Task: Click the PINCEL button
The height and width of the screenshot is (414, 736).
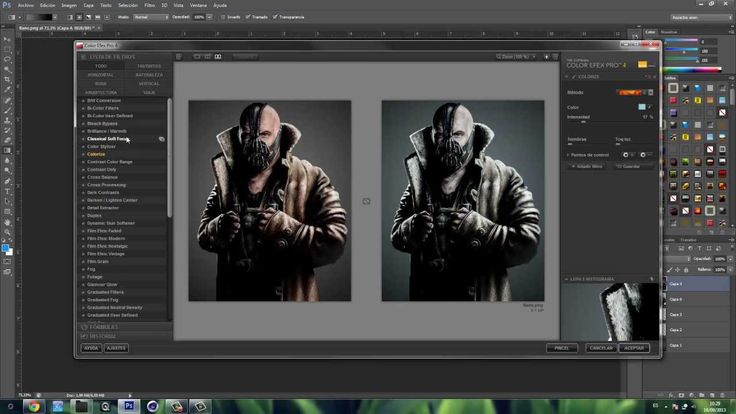Action: click(562, 348)
